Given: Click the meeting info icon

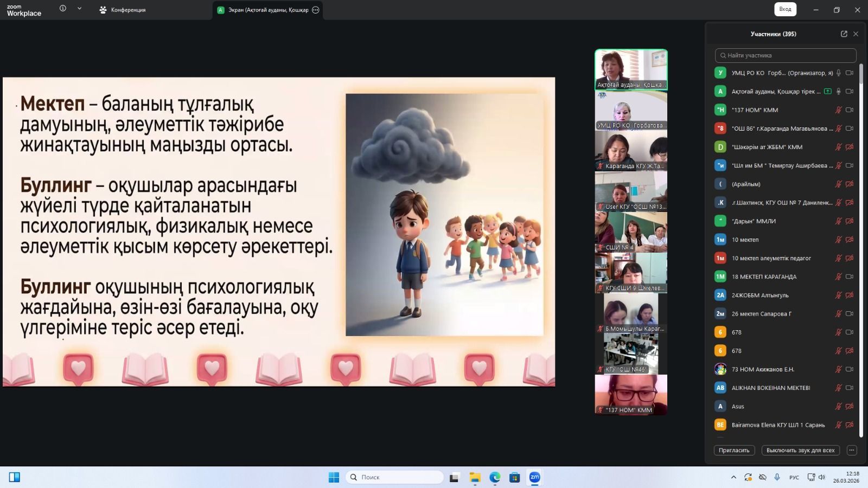Looking at the screenshot, I should pos(63,9).
